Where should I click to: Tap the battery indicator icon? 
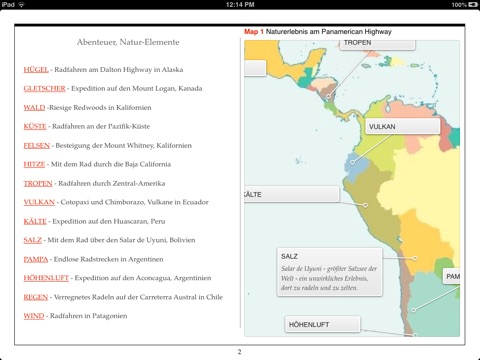tap(473, 5)
